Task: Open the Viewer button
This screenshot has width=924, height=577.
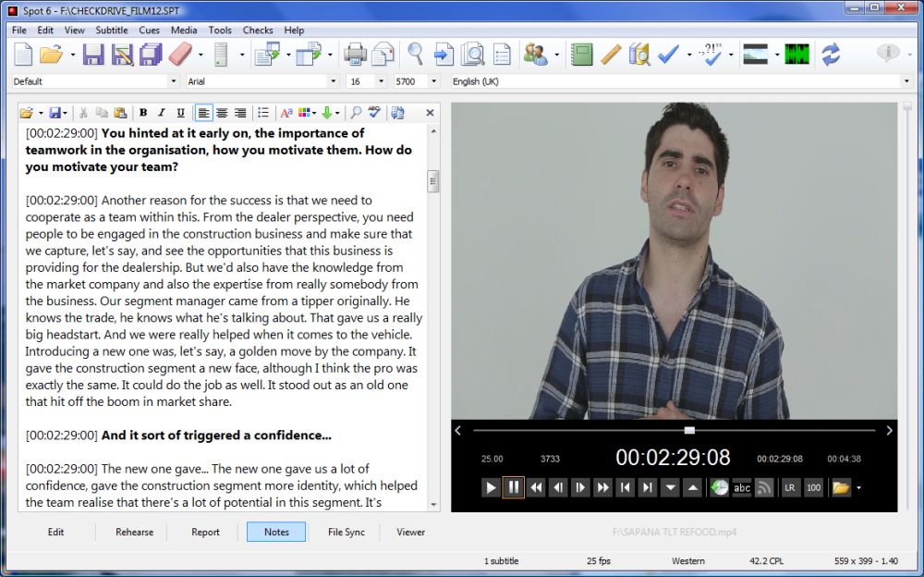Action: tap(411, 532)
